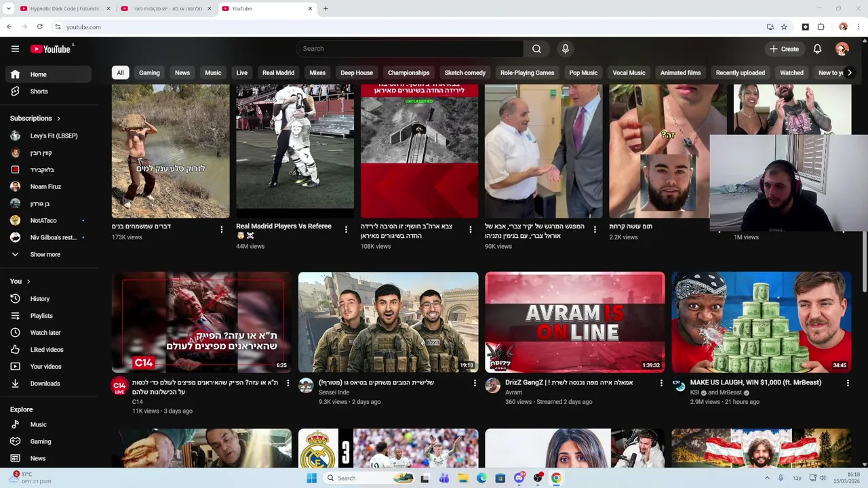Screen dimensions: 868x488
Task: Go to Home in the sidebar
Action: pos(48,75)
